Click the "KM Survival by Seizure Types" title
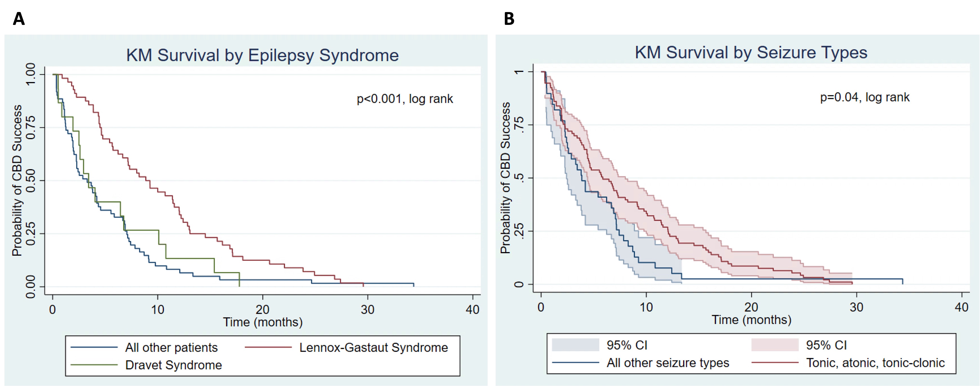Image resolution: width=980 pixels, height=386 pixels. click(751, 52)
